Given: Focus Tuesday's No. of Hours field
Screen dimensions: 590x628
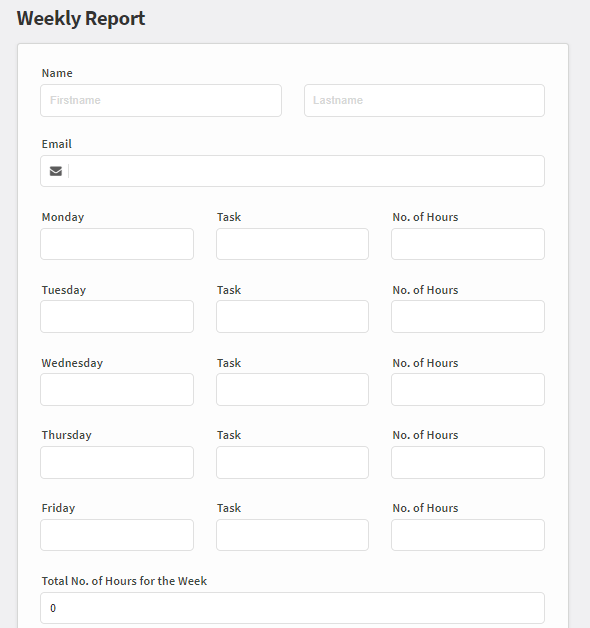Looking at the screenshot, I should pos(468,316).
